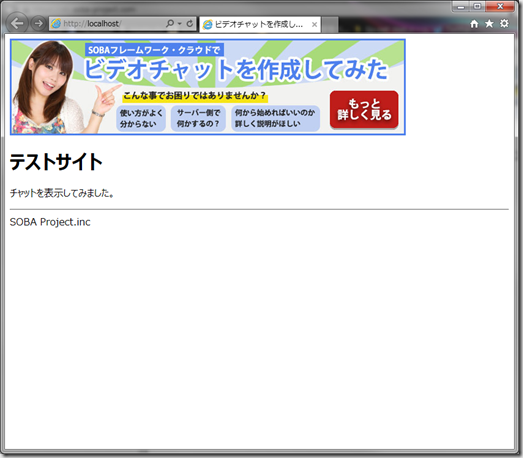
Task: Open the Home page icon
Action: click(474, 24)
